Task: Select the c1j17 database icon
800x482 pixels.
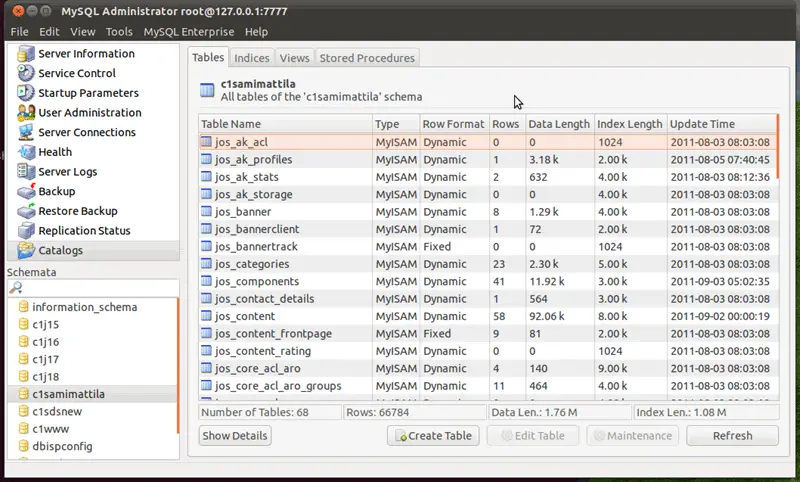Action: click(x=23, y=359)
